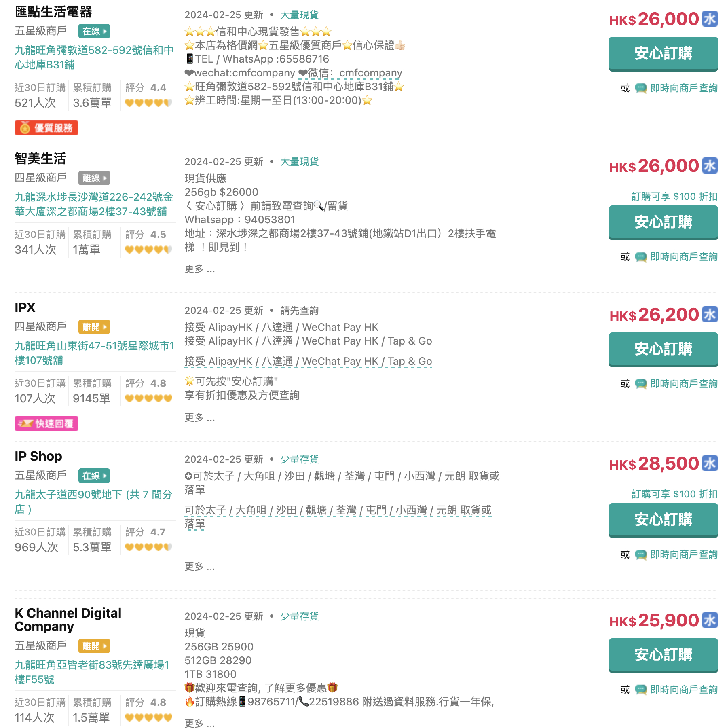Expand 更多 in the 智美生活 description
This screenshot has width=727, height=728.
(x=200, y=269)
